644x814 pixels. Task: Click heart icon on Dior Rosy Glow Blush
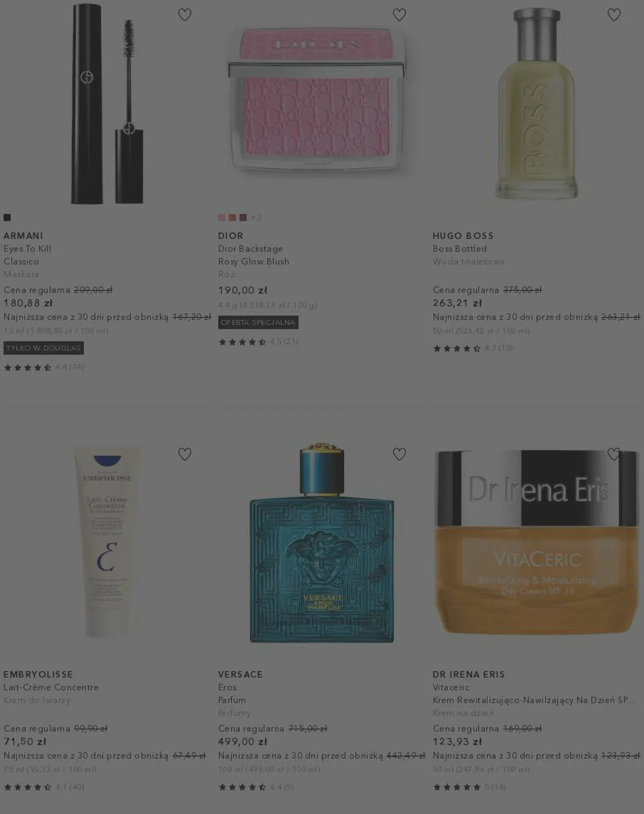[399, 15]
